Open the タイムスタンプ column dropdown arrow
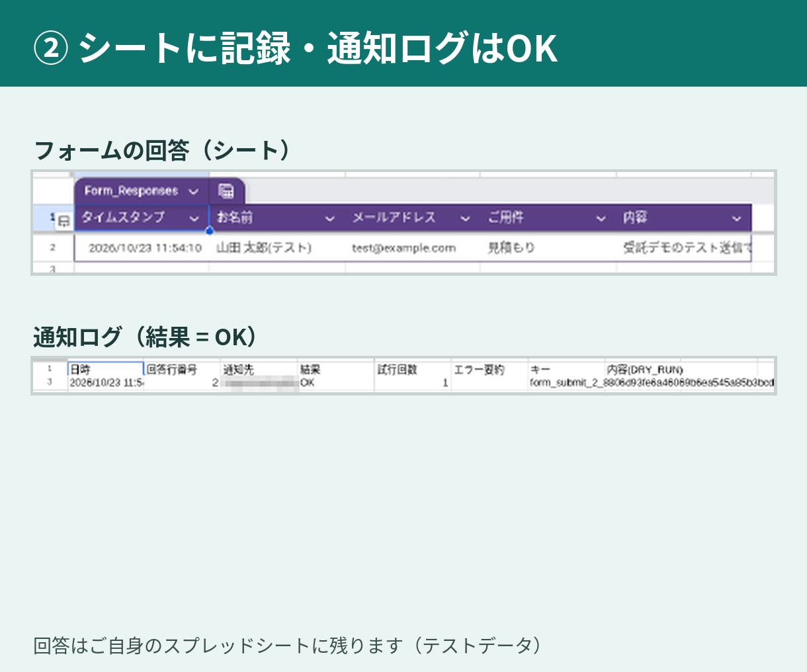The width and height of the screenshot is (807, 672). 194,218
